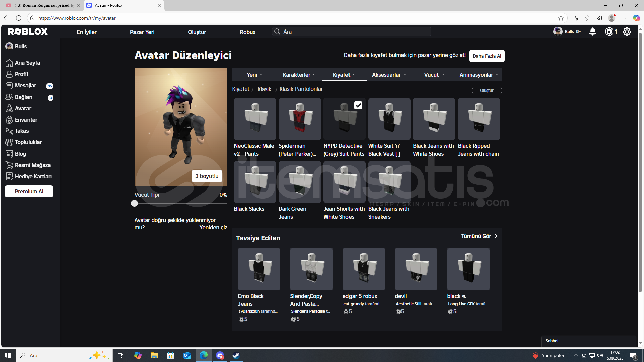Click the browser address bar URL
644x362 pixels.
click(x=77, y=18)
